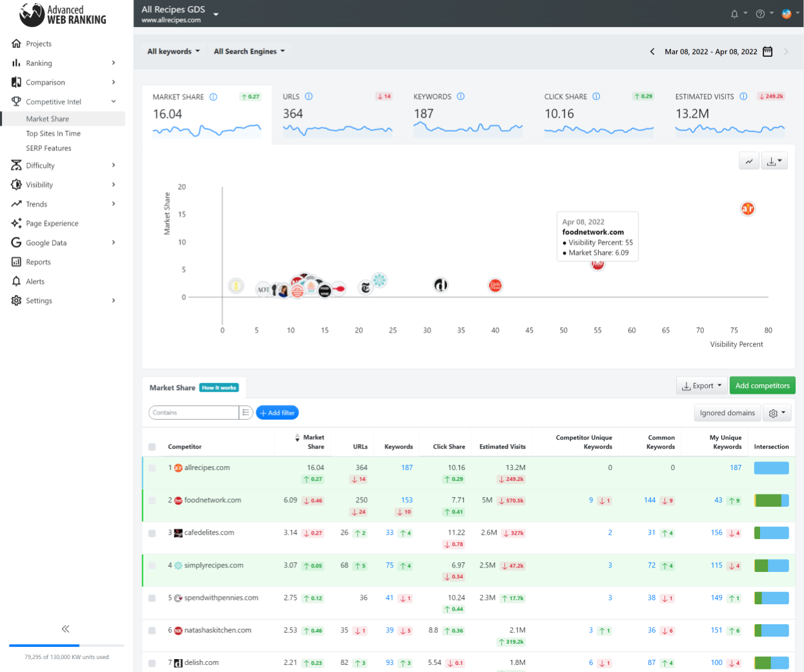Screen dimensions: 804x672
Task: Click the Add competitors button
Action: (762, 386)
